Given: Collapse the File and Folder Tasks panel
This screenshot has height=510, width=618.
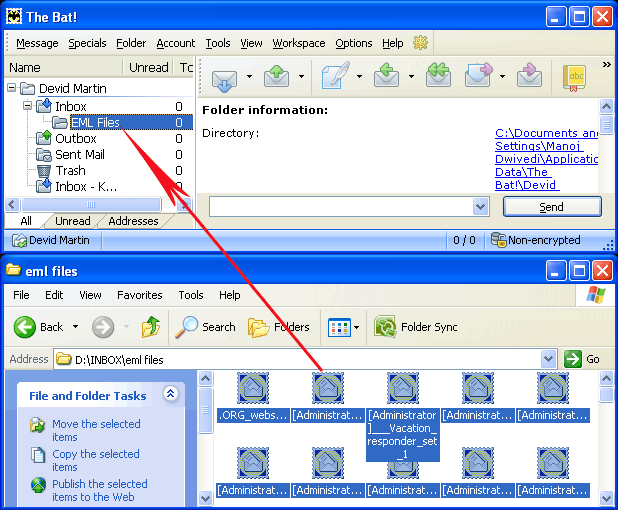Looking at the screenshot, I should pyautogui.click(x=171, y=393).
